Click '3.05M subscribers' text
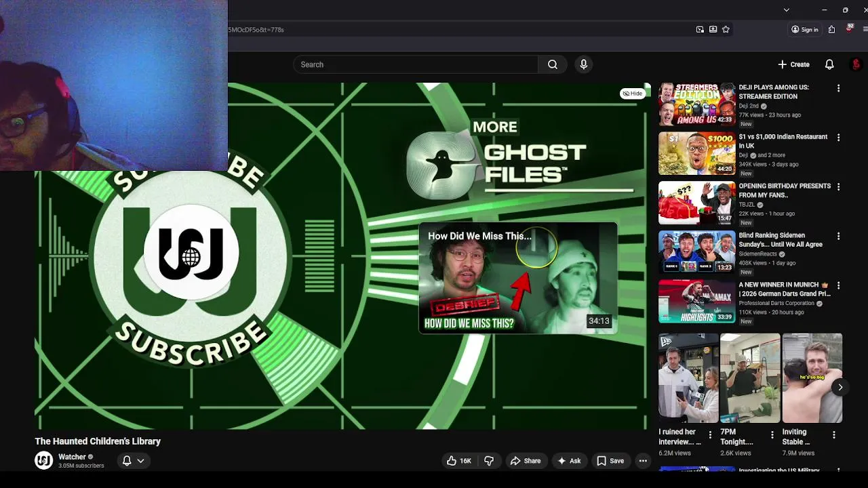This screenshot has height=488, width=868. [x=81, y=466]
